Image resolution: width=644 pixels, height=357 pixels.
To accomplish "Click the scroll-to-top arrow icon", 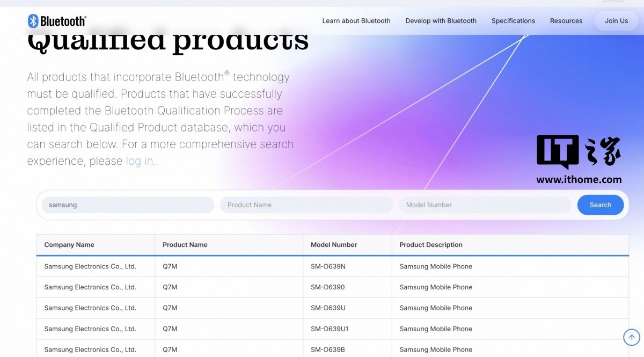I will pos(631,337).
